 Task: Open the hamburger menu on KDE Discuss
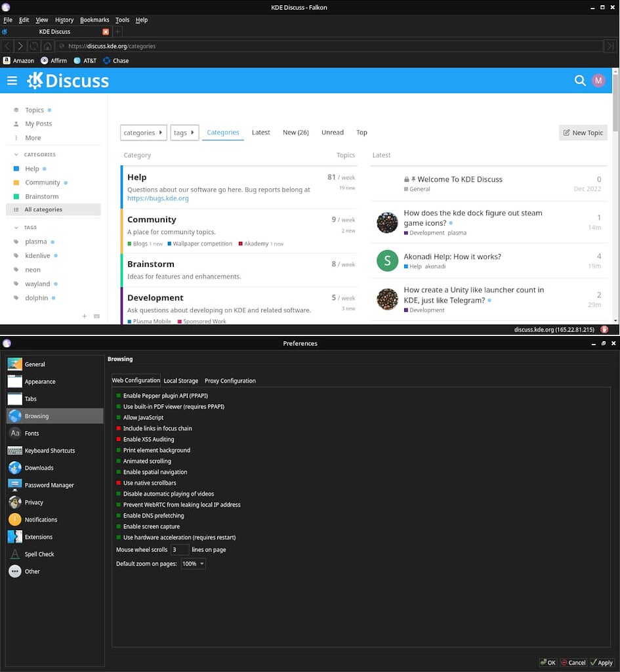[12, 81]
